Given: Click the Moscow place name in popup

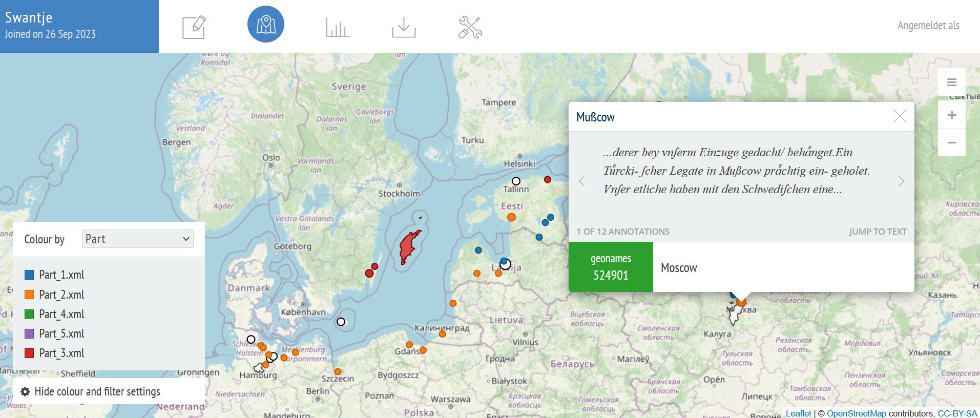Looking at the screenshot, I should [x=679, y=267].
